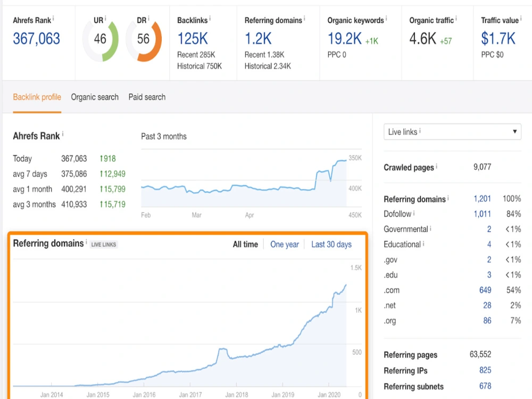The width and height of the screenshot is (532, 399).
Task: Click the LIVE LINKS badge
Action: pos(104,244)
